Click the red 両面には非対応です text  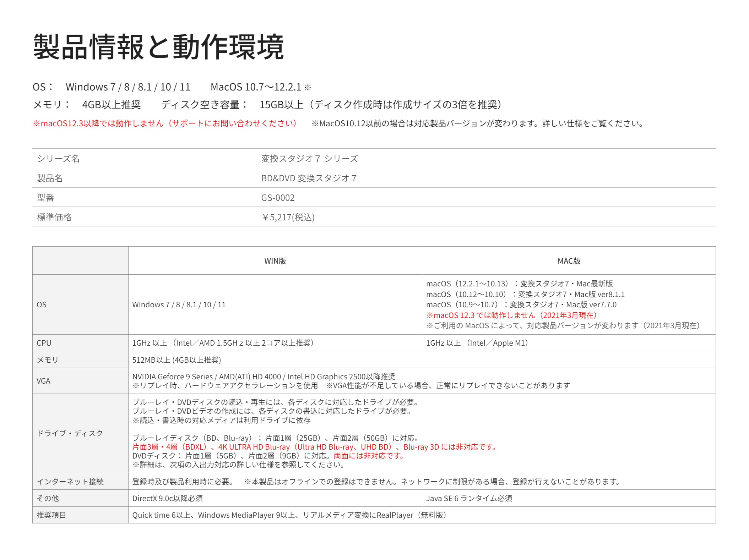[x=369, y=456]
